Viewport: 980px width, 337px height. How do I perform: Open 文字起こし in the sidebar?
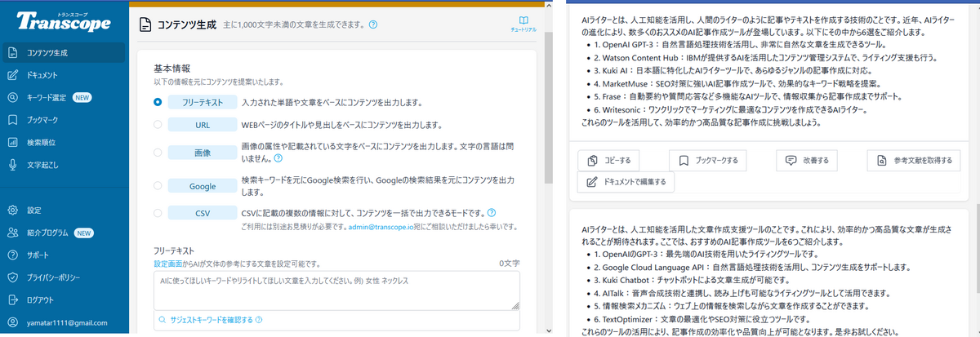(63, 163)
